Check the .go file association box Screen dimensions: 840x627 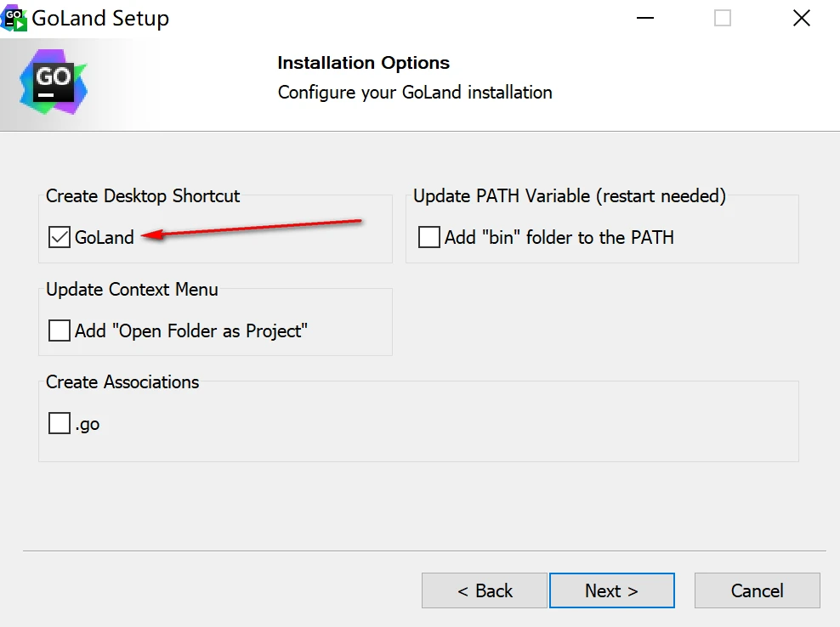pyautogui.click(x=59, y=423)
